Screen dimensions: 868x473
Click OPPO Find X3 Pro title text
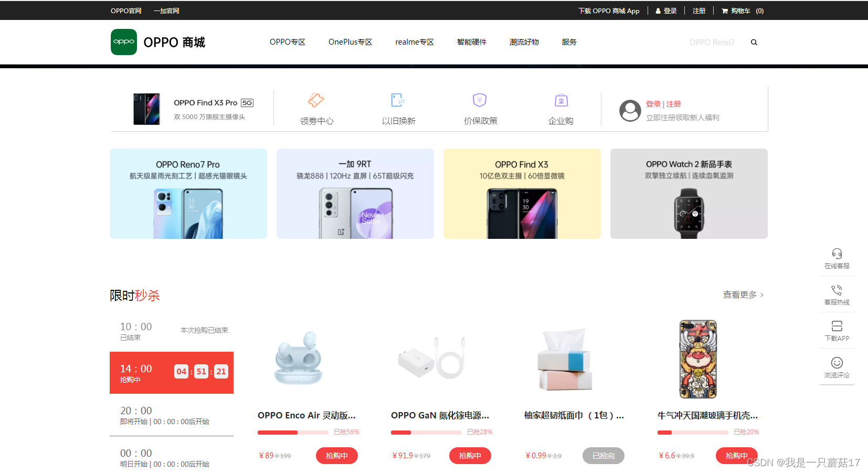coord(206,103)
